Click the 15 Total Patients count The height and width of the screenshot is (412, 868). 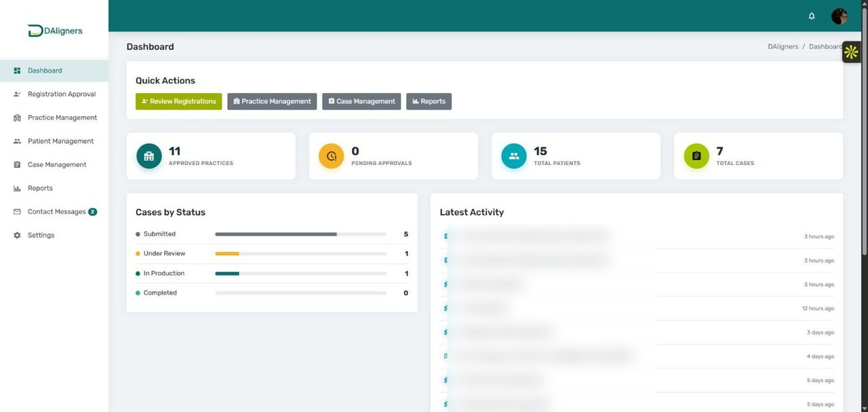(540, 151)
